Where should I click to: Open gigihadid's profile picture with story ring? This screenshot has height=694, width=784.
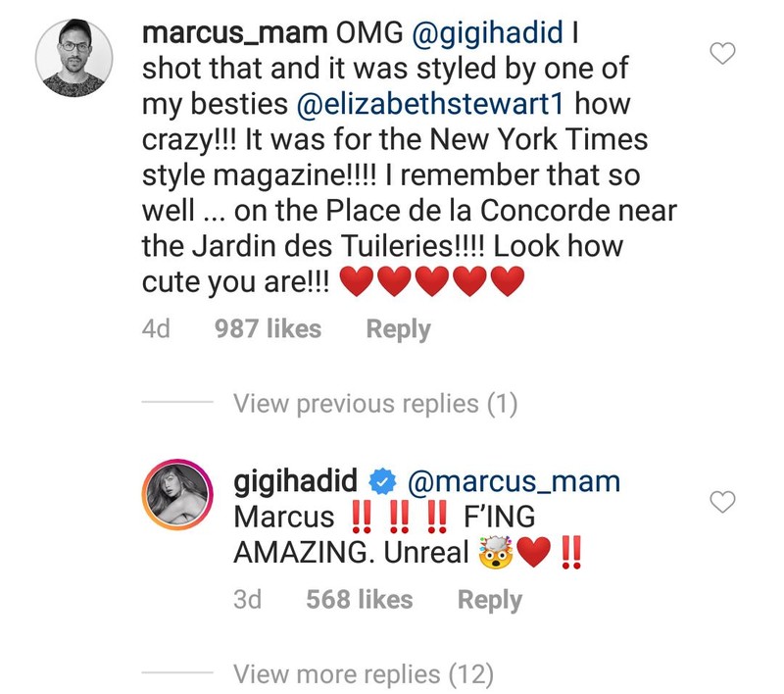[x=177, y=493]
